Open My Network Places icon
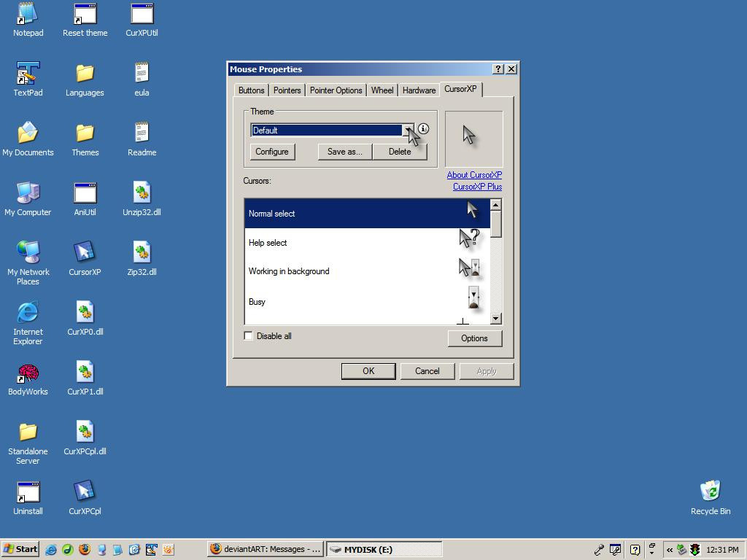747x560 pixels. (28, 262)
